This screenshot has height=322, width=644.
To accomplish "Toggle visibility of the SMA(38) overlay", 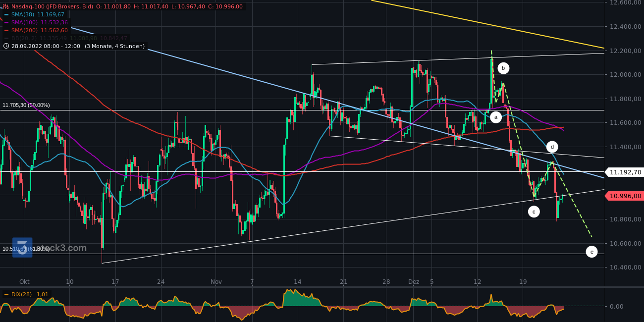I will point(6,14).
